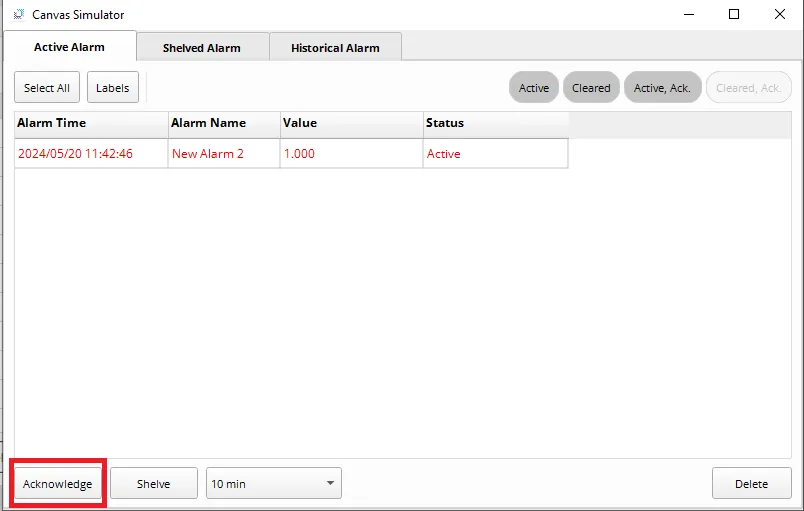Sort by the Status column header
This screenshot has height=511, width=804.
[x=495, y=123]
